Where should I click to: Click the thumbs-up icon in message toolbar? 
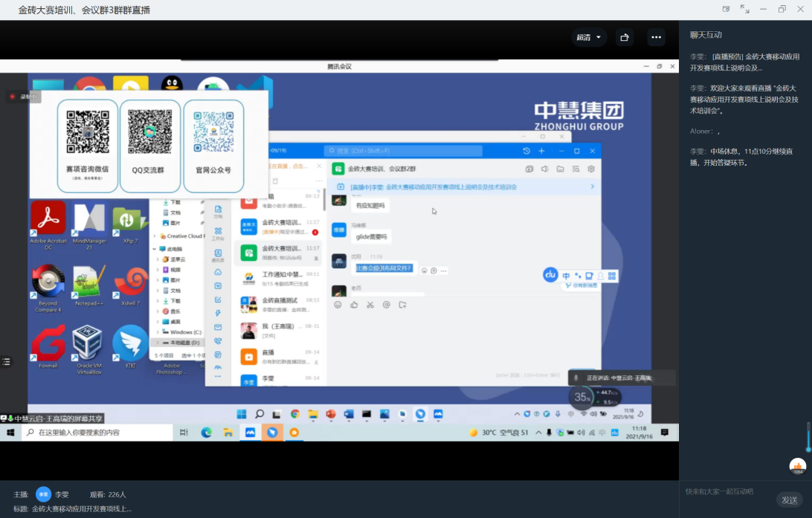(354, 305)
